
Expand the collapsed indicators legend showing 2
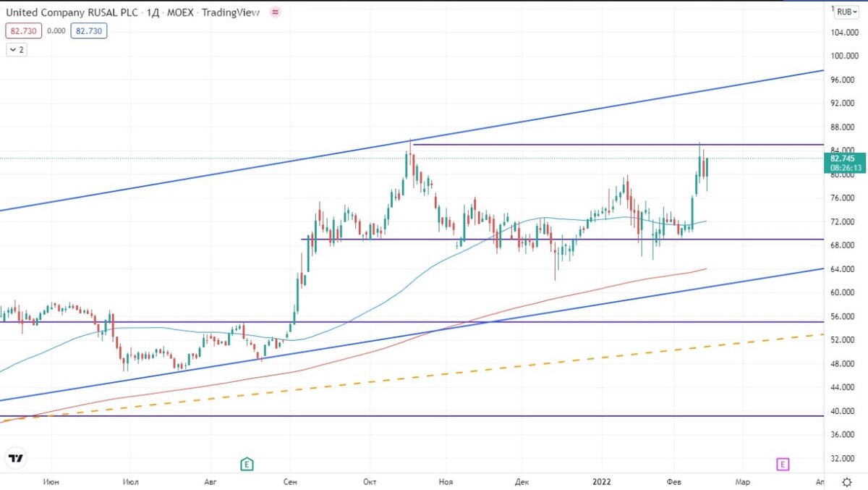pyautogui.click(x=17, y=50)
